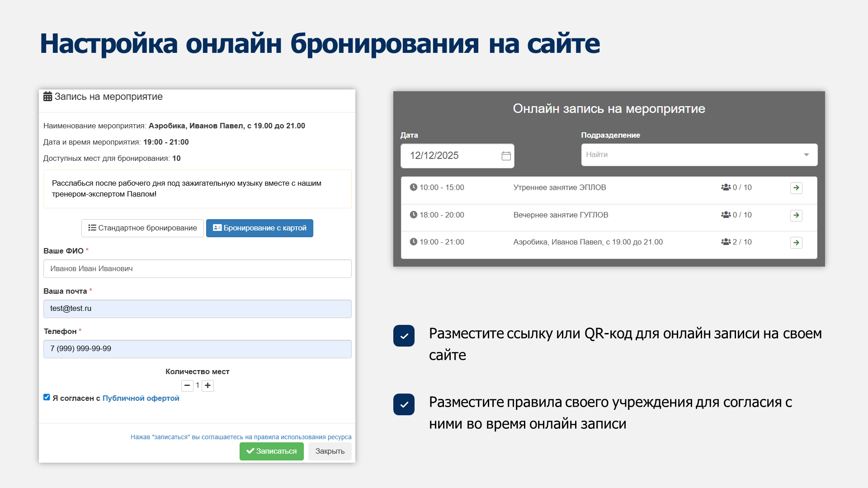
Task: Click the Ваше ФИО input field
Action: 198,268
